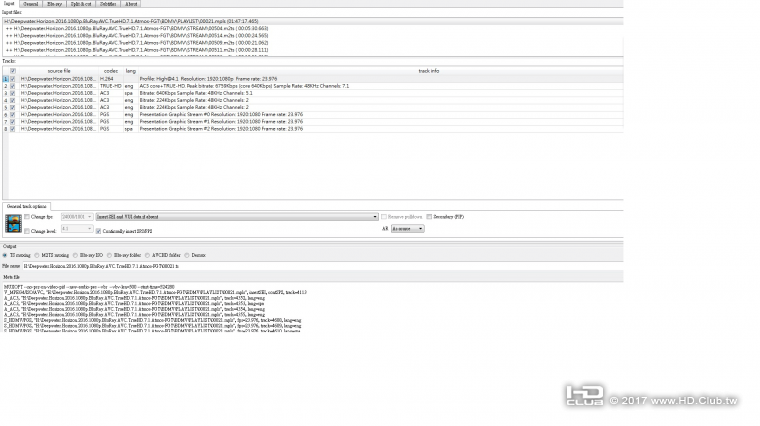The width and height of the screenshot is (760, 426).
Task: Select the 00511.m2ts stream entry
Action: tap(313, 49)
